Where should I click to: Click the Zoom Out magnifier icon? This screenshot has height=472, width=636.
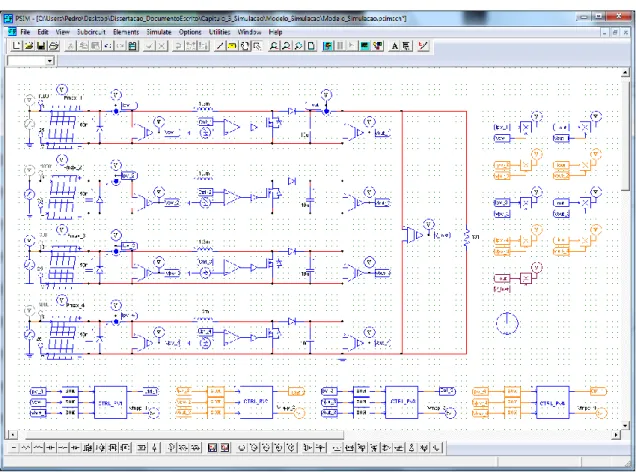pyautogui.click(x=286, y=46)
